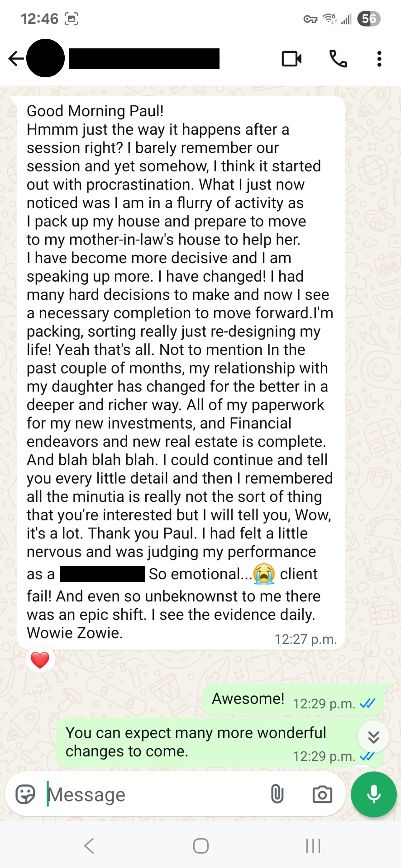Tap the back arrow to leave chat
The width and height of the screenshot is (401, 868).
pos(15,59)
